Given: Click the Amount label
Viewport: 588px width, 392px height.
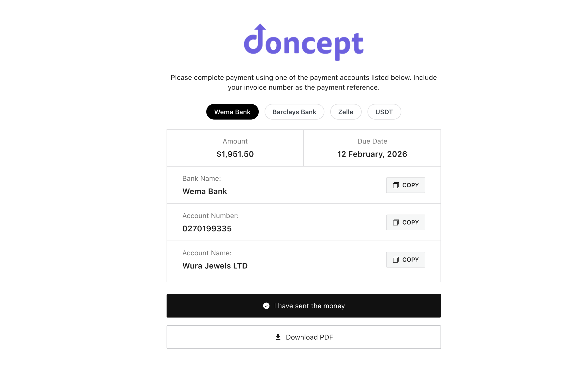Looking at the screenshot, I should click(235, 141).
